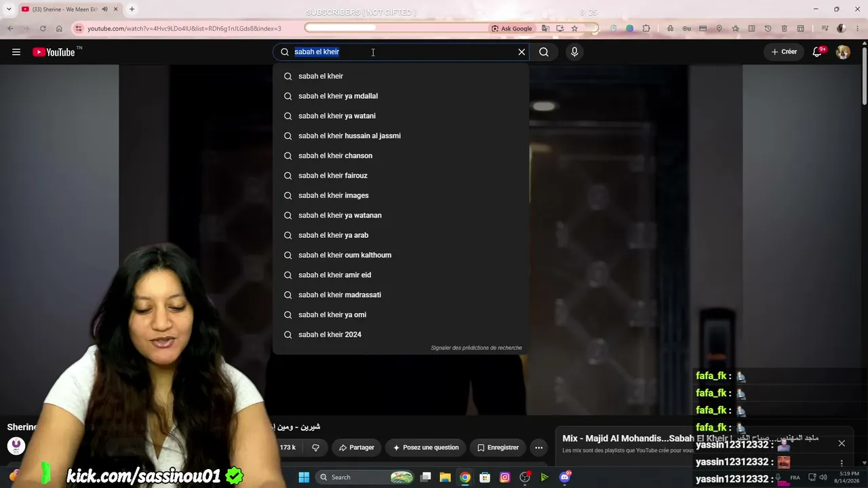Click the address bar URL

pyautogui.click(x=184, y=28)
